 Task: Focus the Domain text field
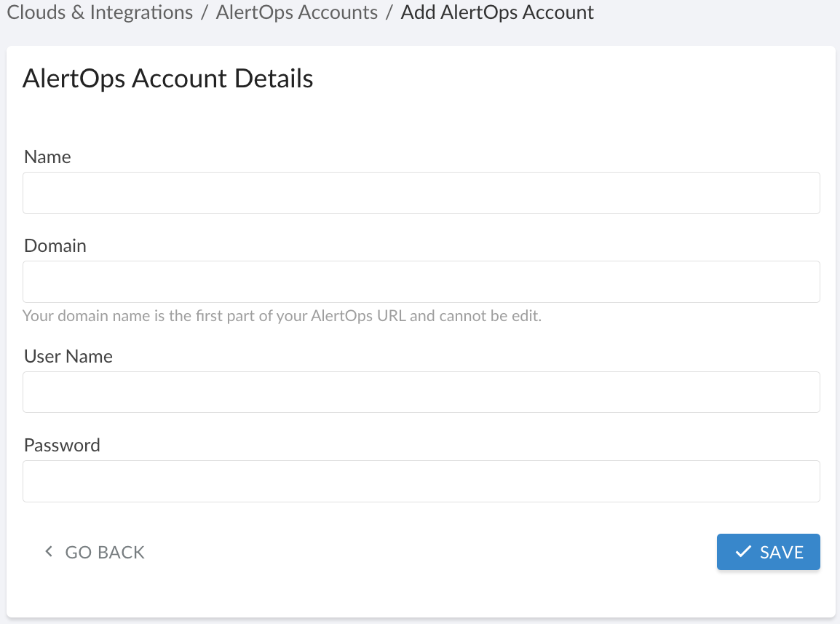[421, 281]
